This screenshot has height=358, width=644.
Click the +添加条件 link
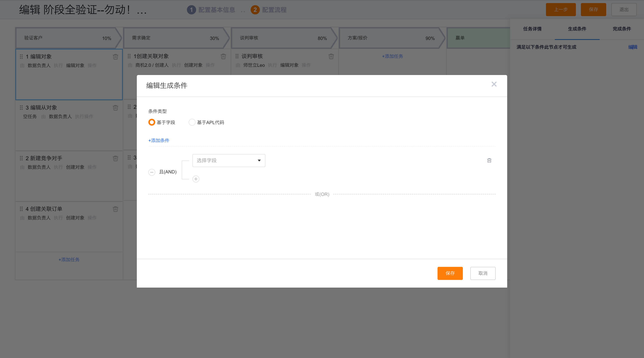pyautogui.click(x=159, y=140)
